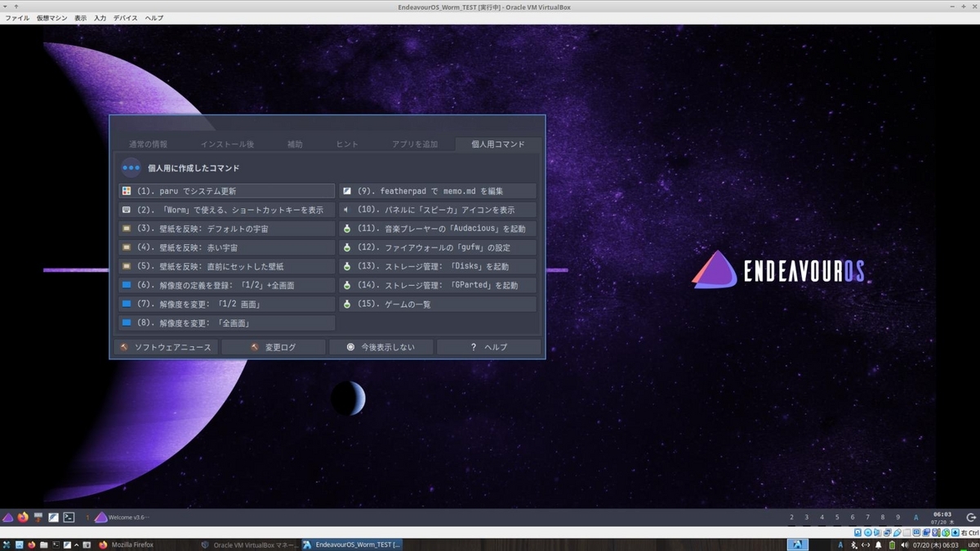Open 表示 menu
The width and height of the screenshot is (980, 551).
[80, 18]
